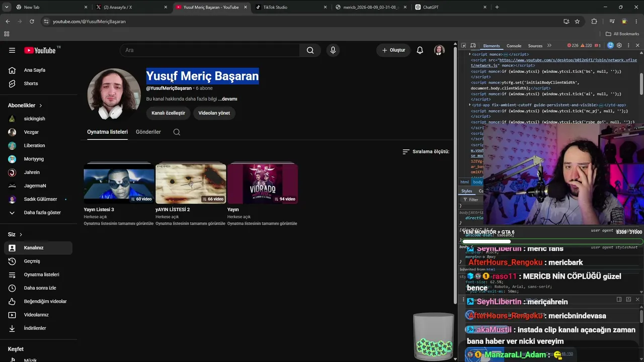This screenshot has height=362, width=644.
Task: Open the Chrome profile avatar
Action: tap(624, 22)
